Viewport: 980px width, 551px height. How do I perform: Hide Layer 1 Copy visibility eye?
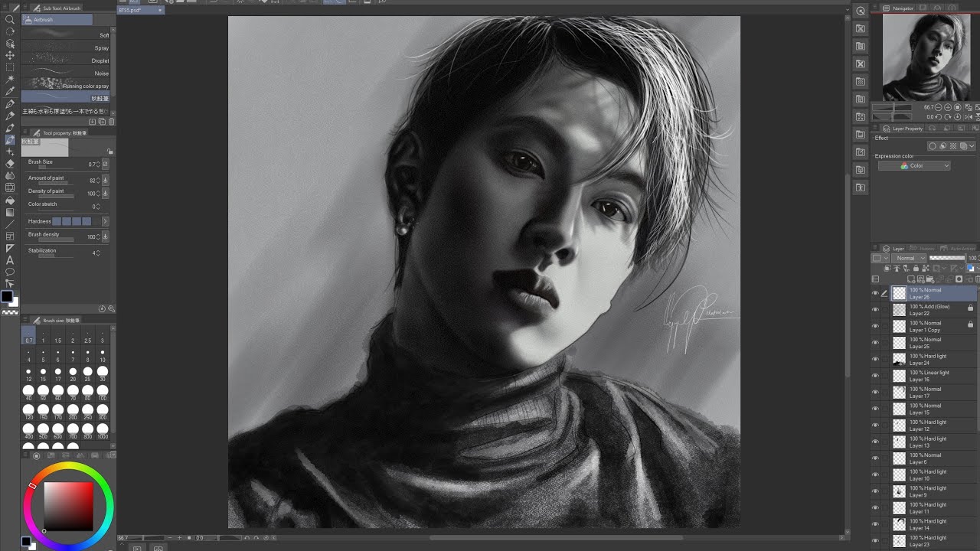(876, 326)
